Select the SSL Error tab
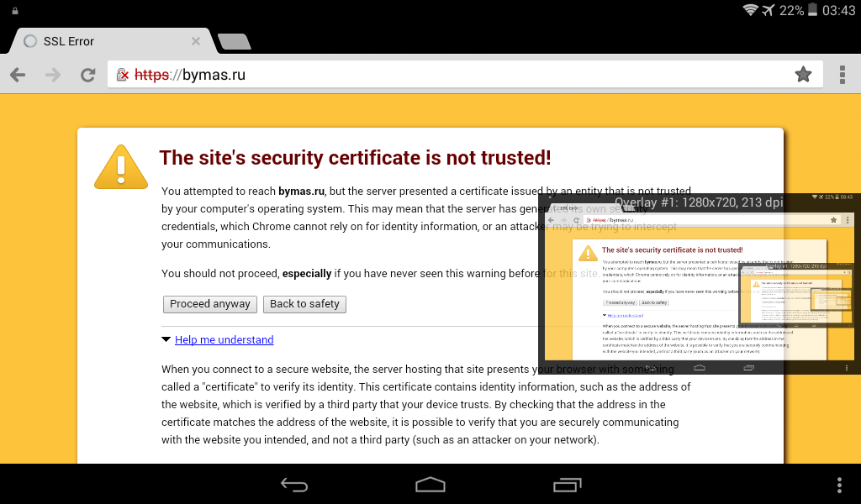 pyautogui.click(x=92, y=41)
